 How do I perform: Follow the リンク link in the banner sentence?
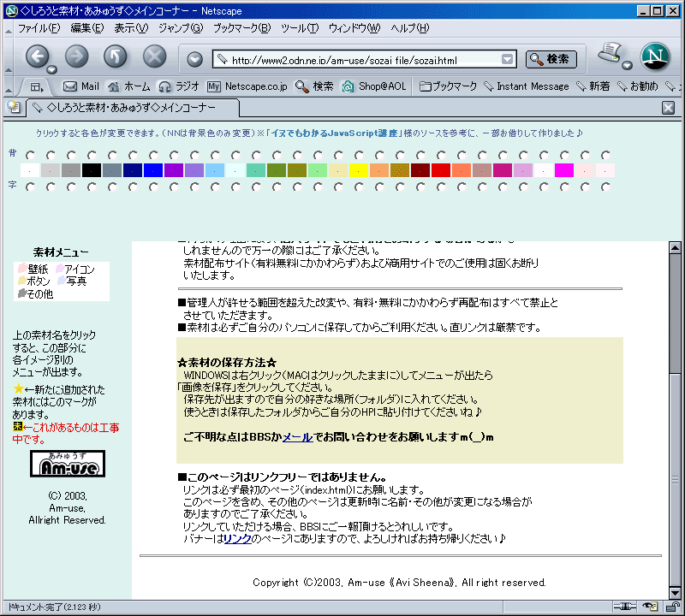pyautogui.click(x=238, y=539)
